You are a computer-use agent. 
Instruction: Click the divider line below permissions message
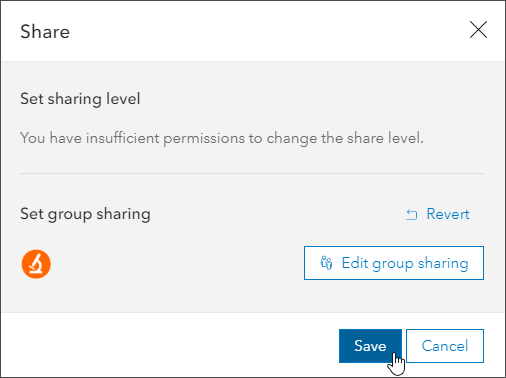pos(252,173)
